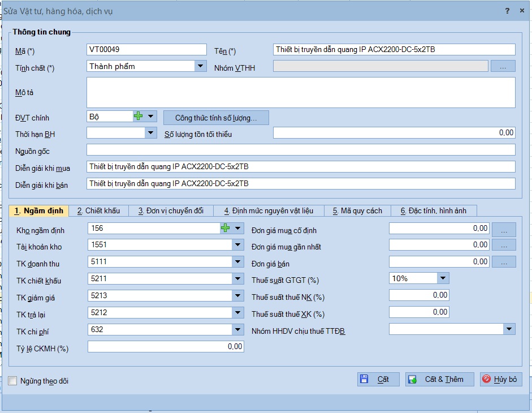Click into the Mô tả text area
The width and height of the screenshot is (532, 413).
pyautogui.click(x=301, y=92)
